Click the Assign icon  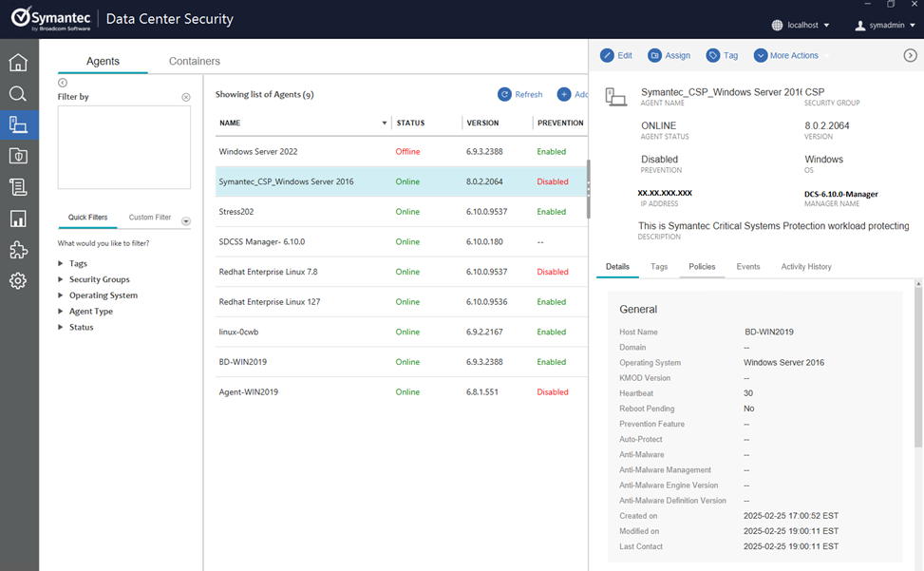[x=654, y=55]
